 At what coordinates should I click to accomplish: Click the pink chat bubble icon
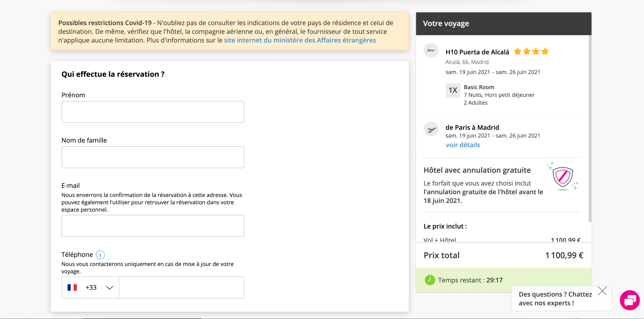(x=630, y=300)
